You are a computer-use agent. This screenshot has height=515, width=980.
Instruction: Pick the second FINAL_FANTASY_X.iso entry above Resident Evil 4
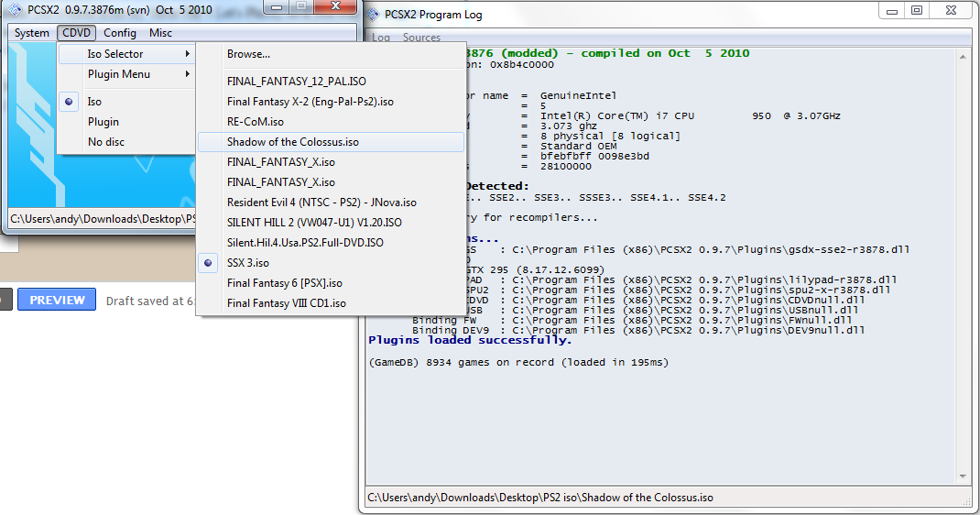coord(332,182)
